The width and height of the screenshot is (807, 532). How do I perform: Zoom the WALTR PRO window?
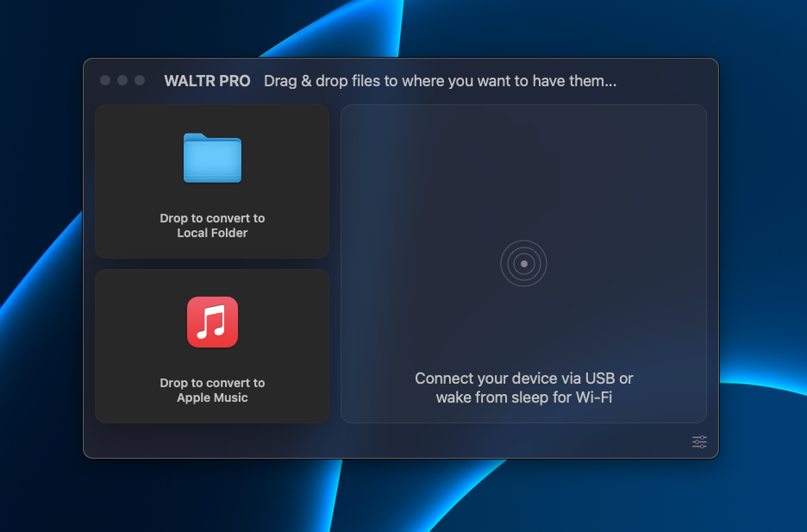click(x=140, y=80)
